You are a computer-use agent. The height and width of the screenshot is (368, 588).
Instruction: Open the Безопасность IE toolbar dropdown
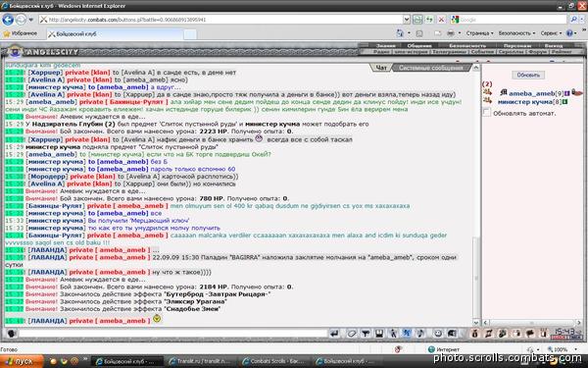(516, 33)
